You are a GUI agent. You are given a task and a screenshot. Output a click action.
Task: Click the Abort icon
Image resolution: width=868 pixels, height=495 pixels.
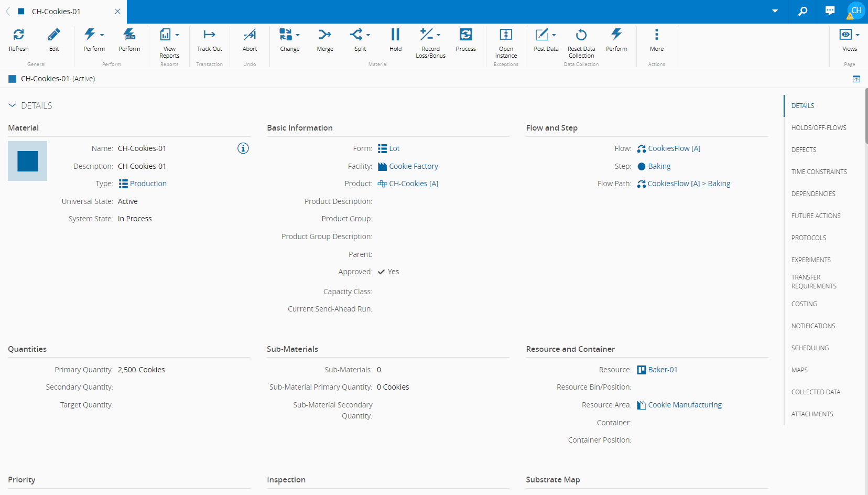click(249, 35)
